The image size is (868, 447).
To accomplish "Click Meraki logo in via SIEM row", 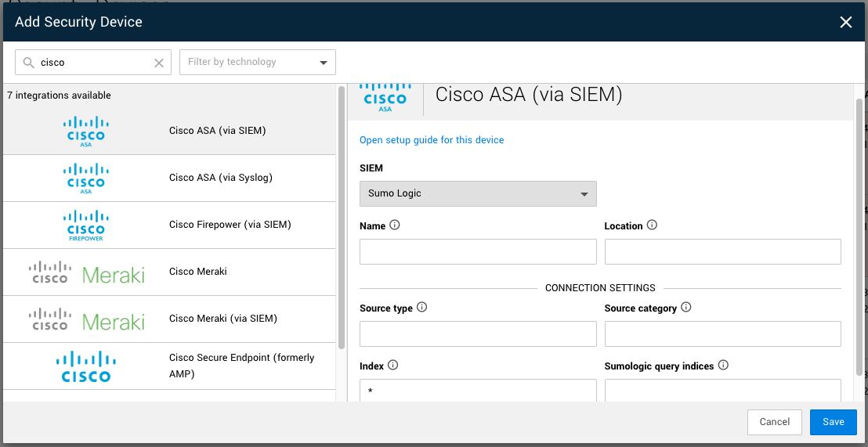I will [x=86, y=319].
